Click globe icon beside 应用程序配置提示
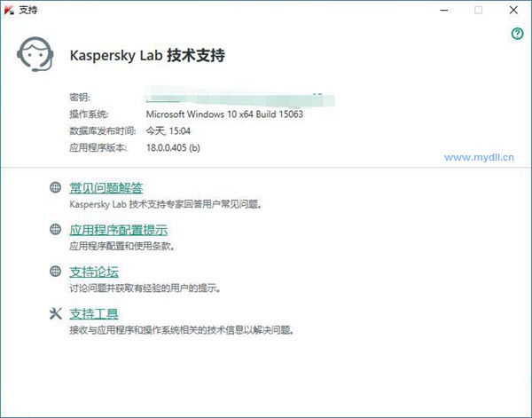The width and height of the screenshot is (532, 418). pos(55,229)
